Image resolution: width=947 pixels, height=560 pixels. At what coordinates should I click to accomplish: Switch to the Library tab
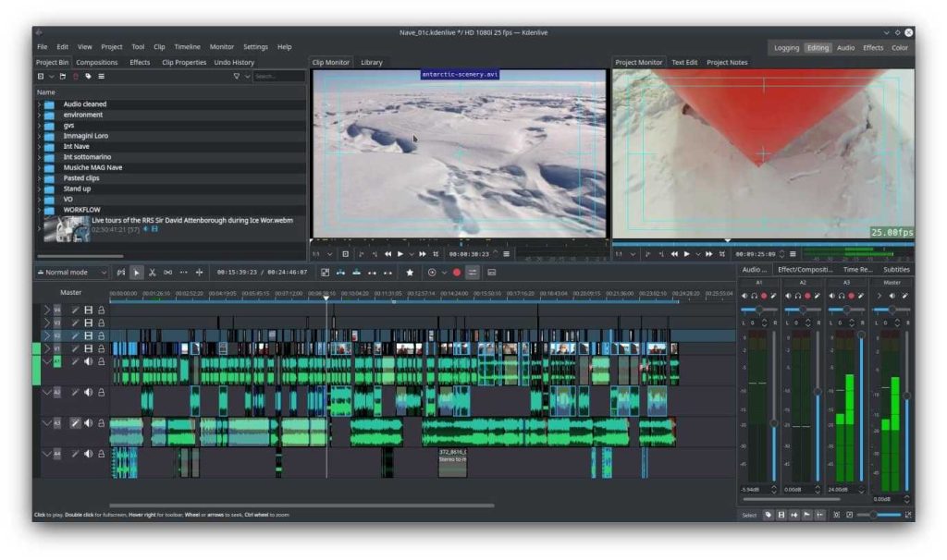(x=370, y=63)
